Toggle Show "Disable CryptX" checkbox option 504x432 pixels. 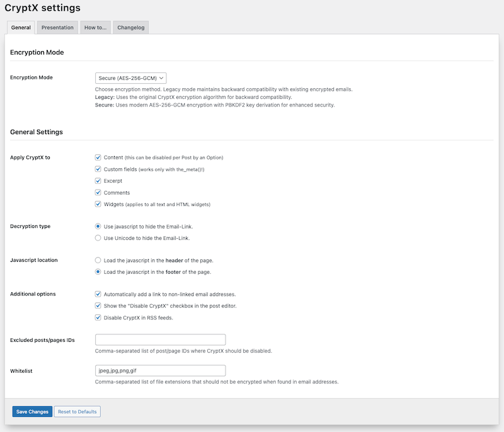tap(98, 306)
